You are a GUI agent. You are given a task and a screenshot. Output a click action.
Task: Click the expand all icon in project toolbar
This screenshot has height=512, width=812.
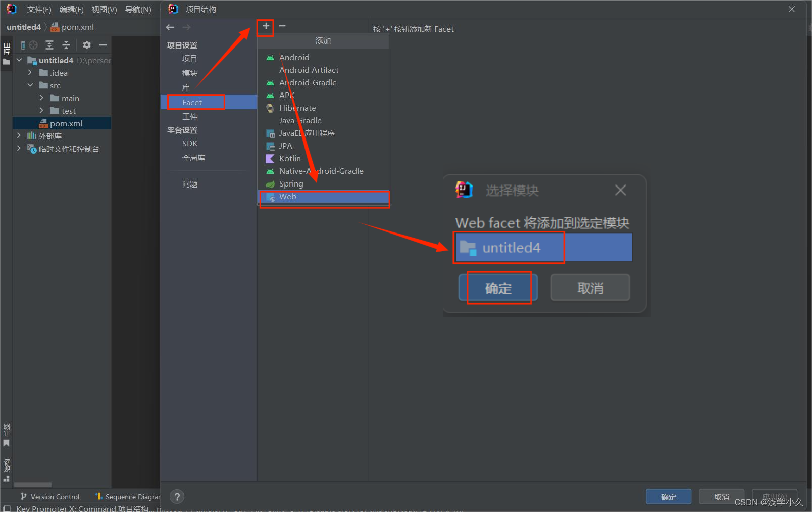49,45
